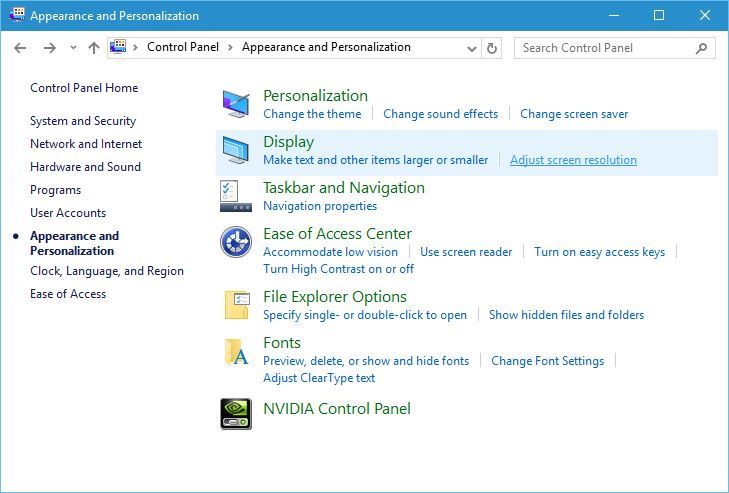Open Network and Internet category
The height and width of the screenshot is (493, 729).
pos(86,144)
